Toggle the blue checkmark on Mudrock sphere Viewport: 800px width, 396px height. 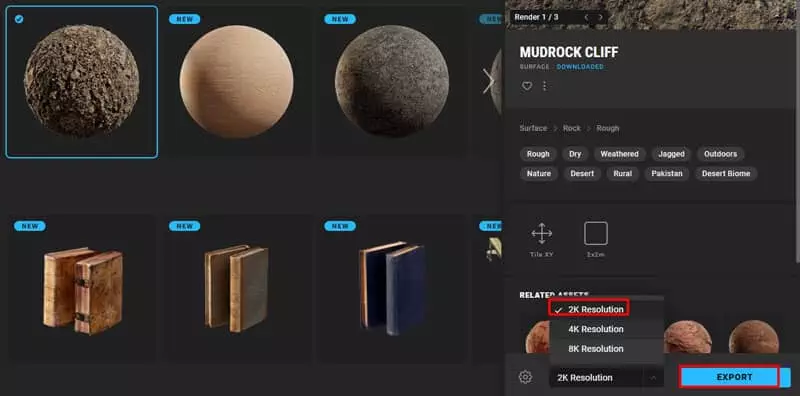(19, 19)
